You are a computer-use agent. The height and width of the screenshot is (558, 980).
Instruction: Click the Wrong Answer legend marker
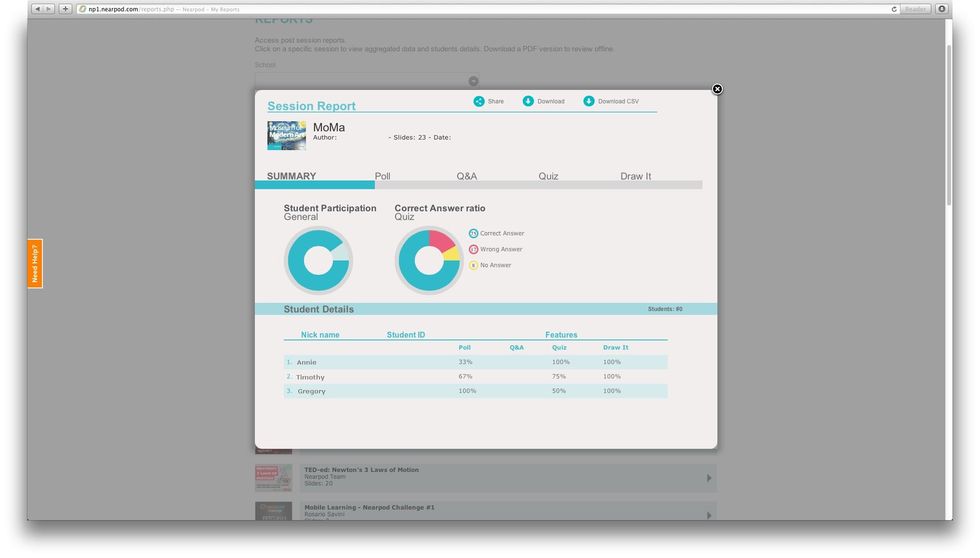coord(473,249)
